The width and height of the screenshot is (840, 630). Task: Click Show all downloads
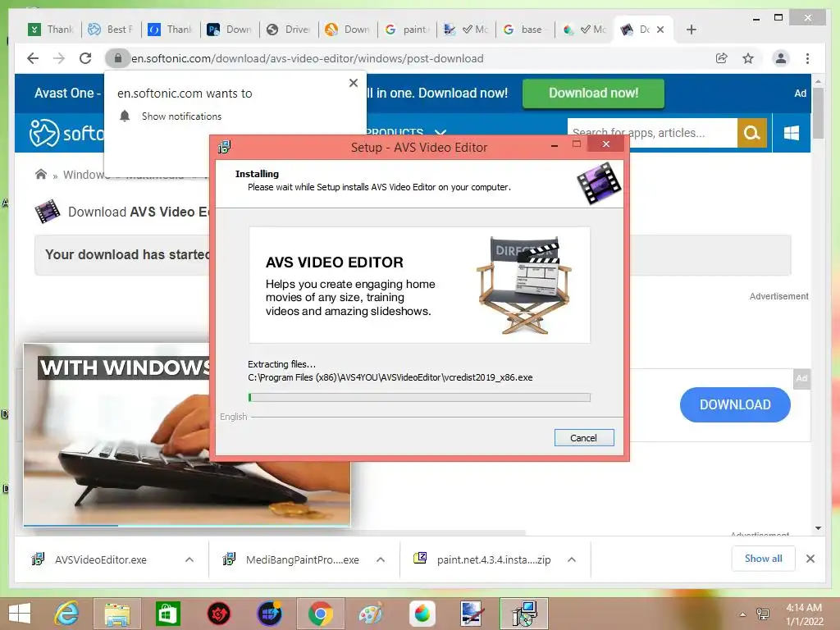[x=763, y=558]
